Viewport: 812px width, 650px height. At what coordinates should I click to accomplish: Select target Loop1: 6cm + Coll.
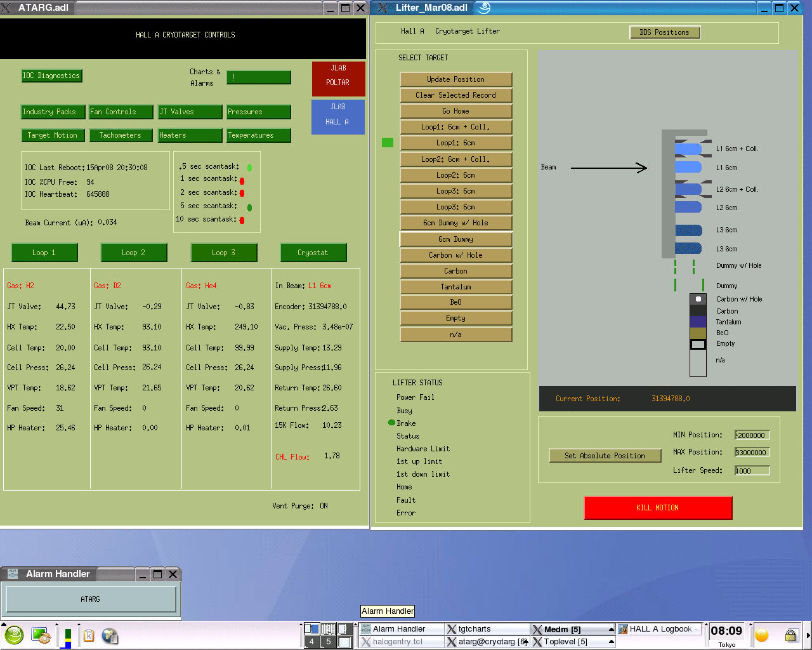(456, 127)
